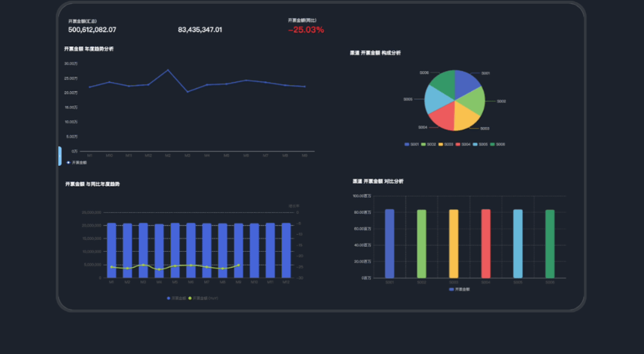Click the red -25.03% YoY indicator
Screen dimensions: 644x354
pos(306,30)
